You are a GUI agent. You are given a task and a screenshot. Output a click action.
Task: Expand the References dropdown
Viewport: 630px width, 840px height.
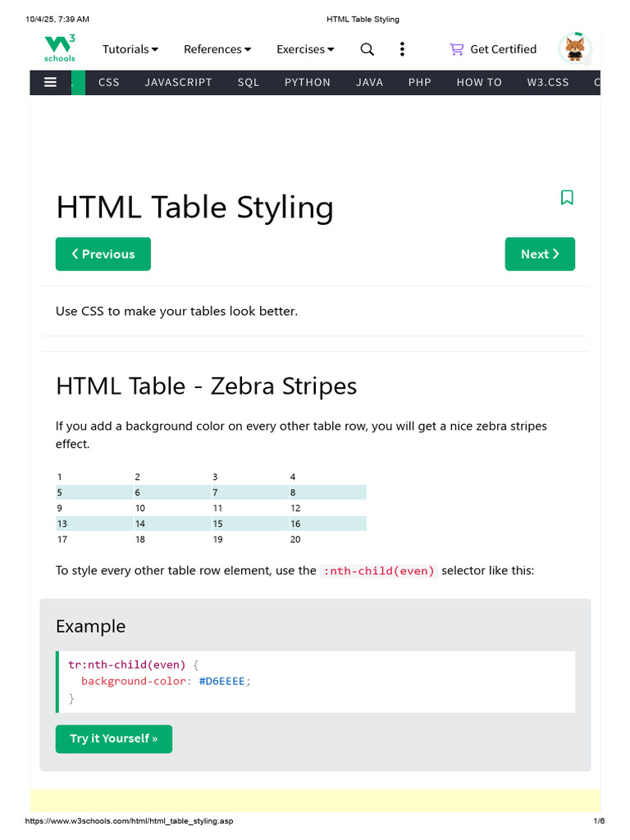point(217,49)
